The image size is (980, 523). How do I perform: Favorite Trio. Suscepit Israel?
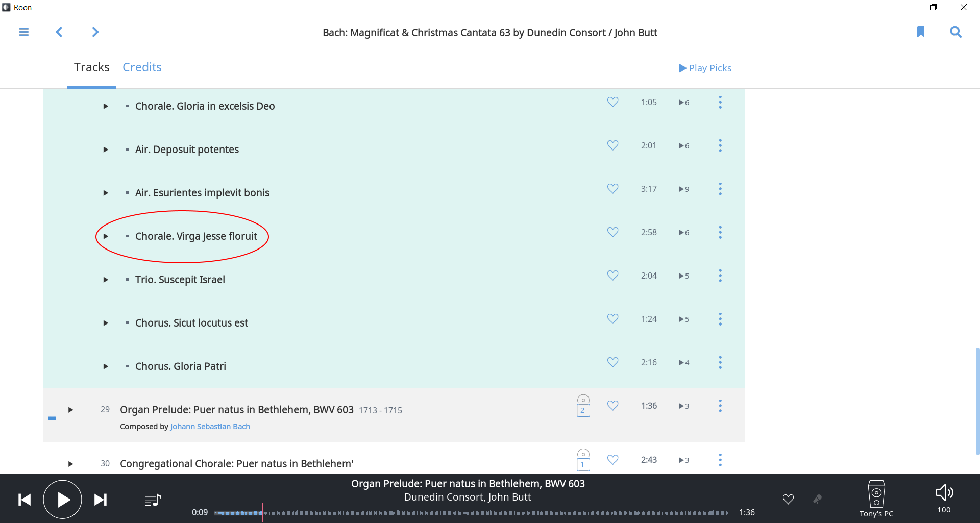[613, 276]
